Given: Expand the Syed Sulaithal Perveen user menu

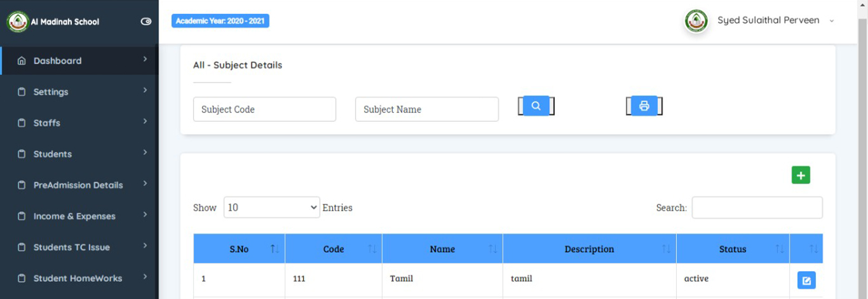Looking at the screenshot, I should (831, 21).
